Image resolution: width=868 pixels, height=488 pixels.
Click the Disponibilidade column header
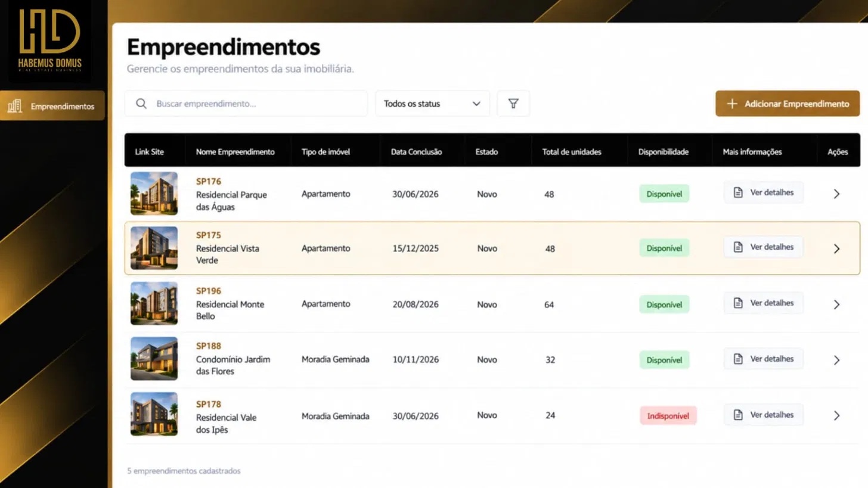click(x=664, y=152)
